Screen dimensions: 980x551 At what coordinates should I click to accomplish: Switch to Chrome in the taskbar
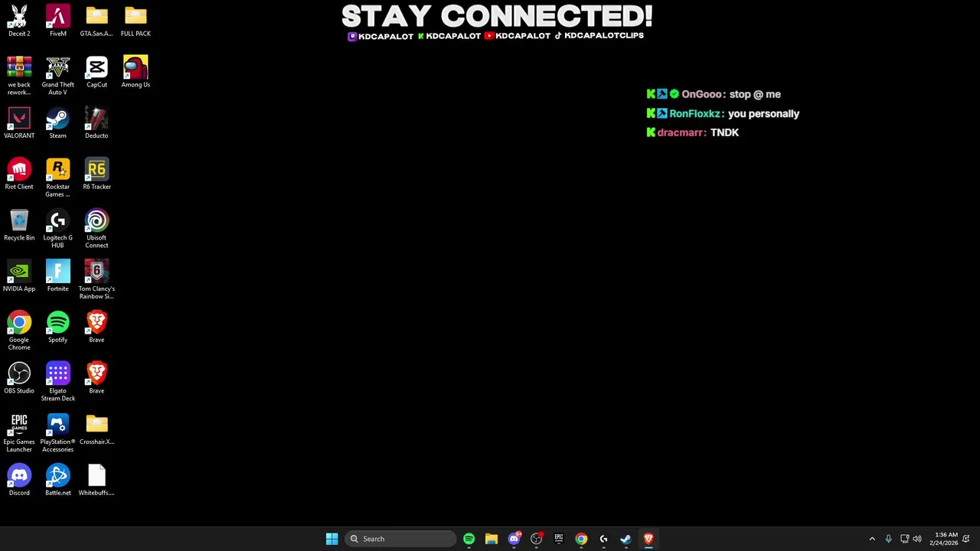point(581,539)
